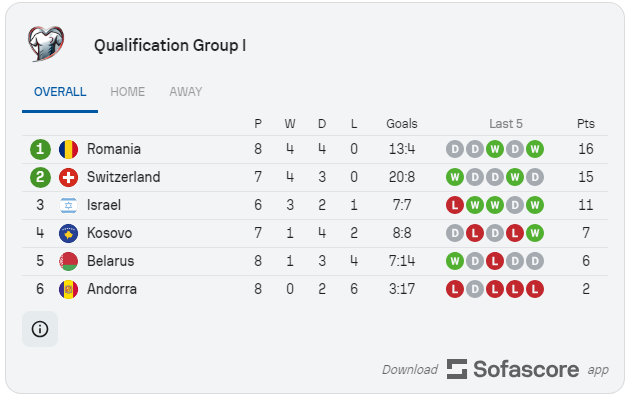Click the Sofascore logo
The width and height of the screenshot is (636, 397).
click(513, 369)
